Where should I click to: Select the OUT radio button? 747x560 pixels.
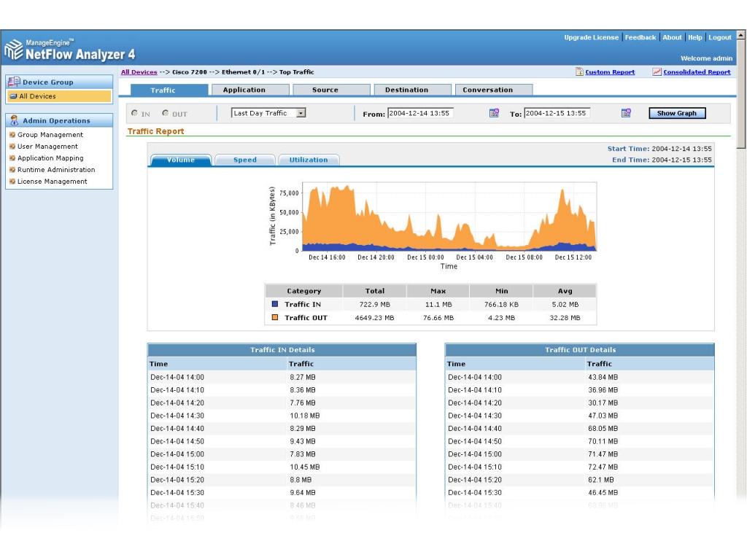click(x=166, y=113)
